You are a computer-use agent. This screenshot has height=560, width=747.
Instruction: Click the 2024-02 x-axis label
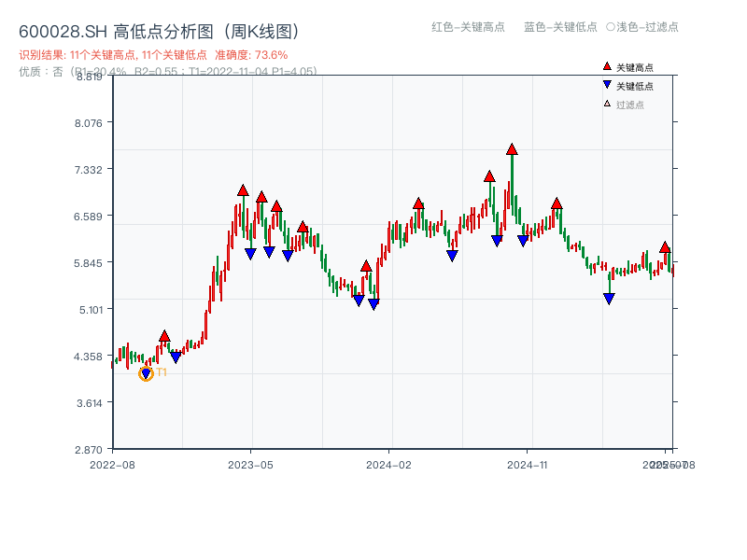click(388, 465)
